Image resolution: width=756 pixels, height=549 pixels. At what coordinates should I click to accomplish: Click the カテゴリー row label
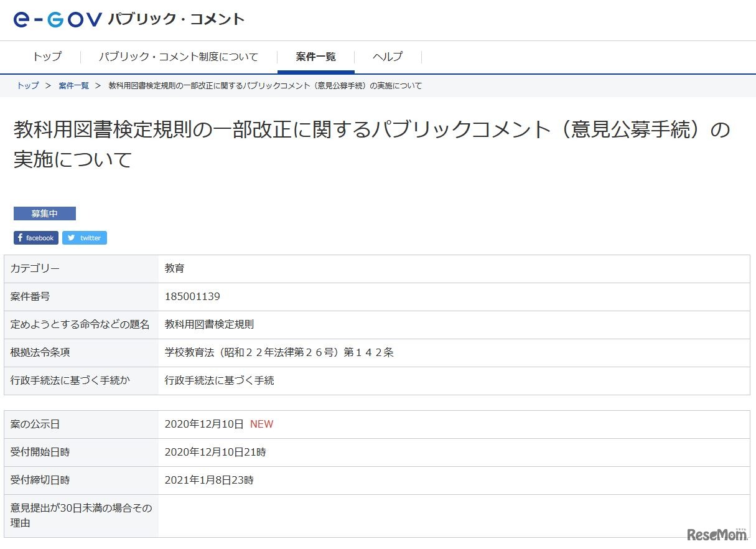pos(35,269)
